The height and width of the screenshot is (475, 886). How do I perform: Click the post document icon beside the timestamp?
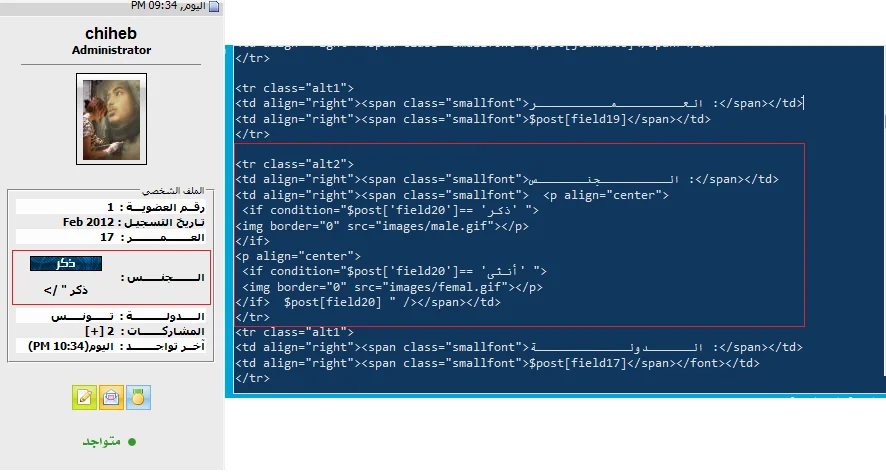[218, 6]
